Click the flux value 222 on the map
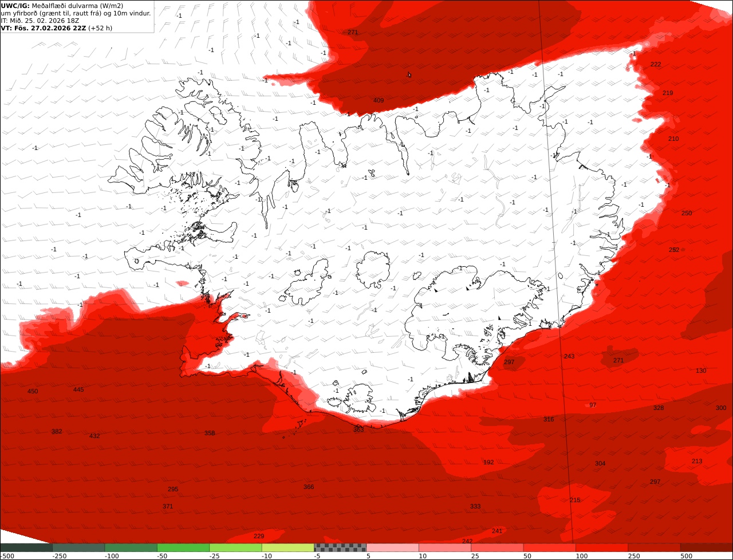Screen dimensions: 733x560 click(656, 64)
